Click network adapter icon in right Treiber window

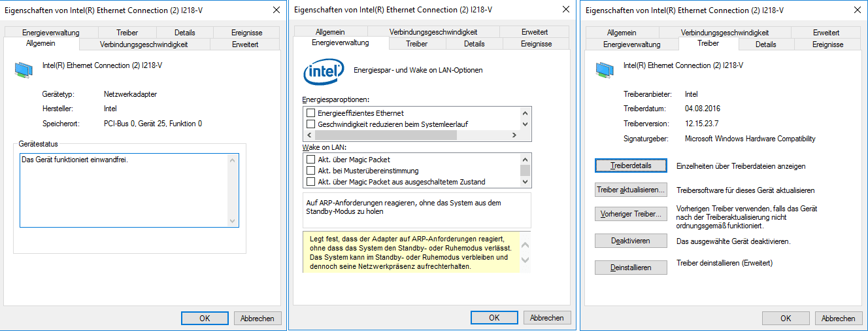605,70
